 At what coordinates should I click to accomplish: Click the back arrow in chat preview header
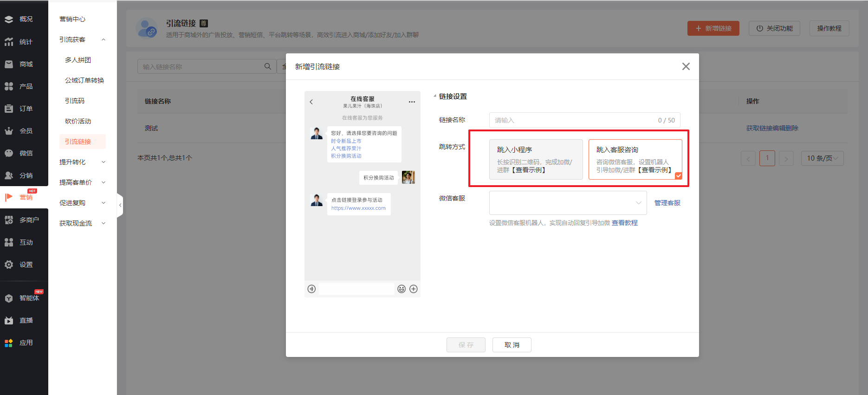click(x=311, y=102)
